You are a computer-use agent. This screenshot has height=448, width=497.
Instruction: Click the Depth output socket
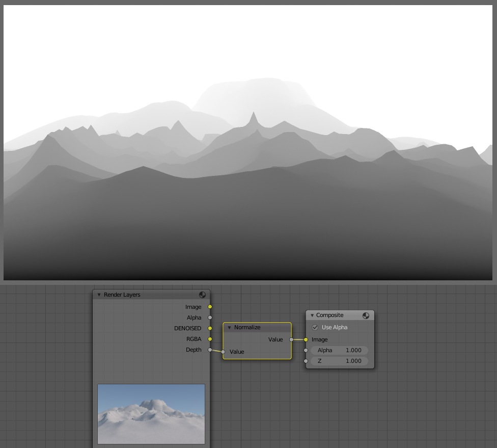pyautogui.click(x=210, y=350)
